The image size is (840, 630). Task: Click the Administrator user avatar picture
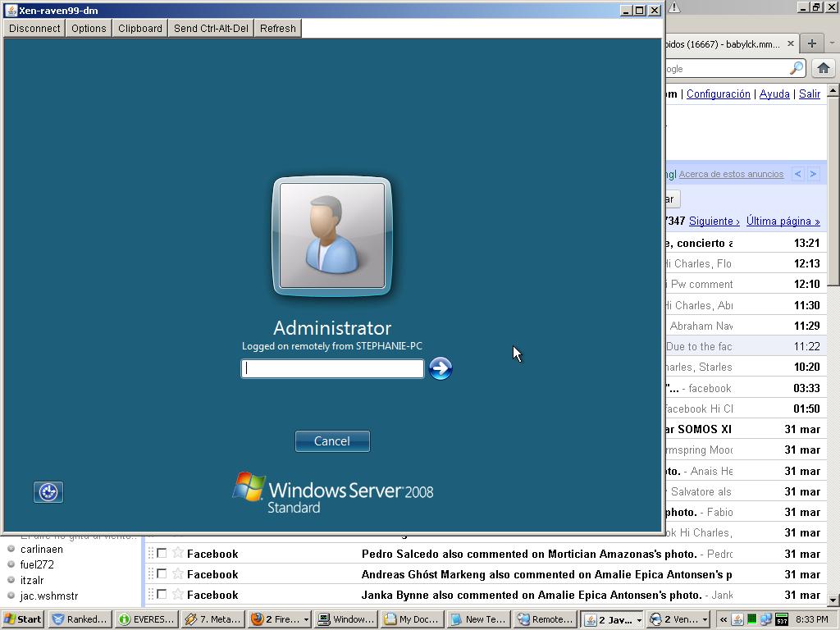point(332,235)
